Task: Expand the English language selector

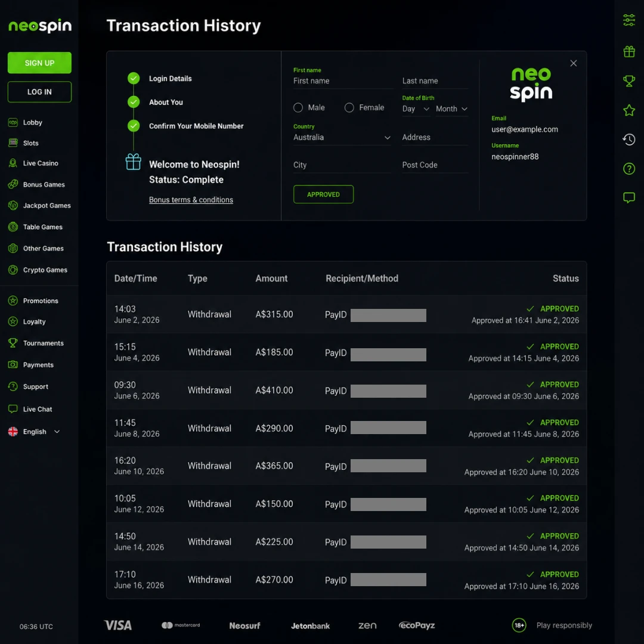Action: 34,432
